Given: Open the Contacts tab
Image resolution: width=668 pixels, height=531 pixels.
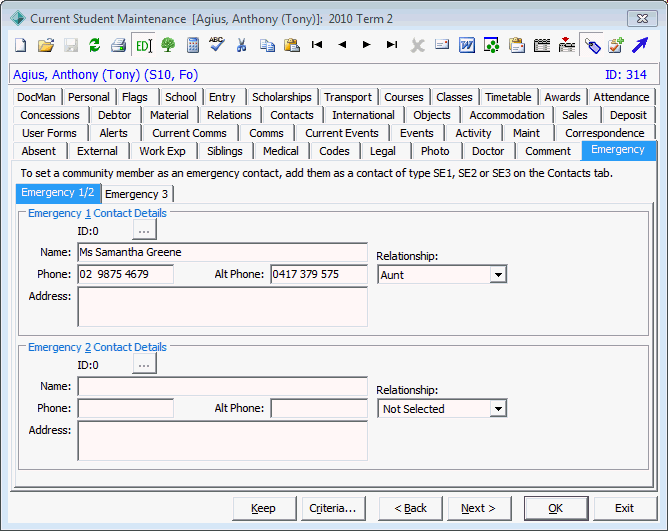Looking at the screenshot, I should [292, 115].
